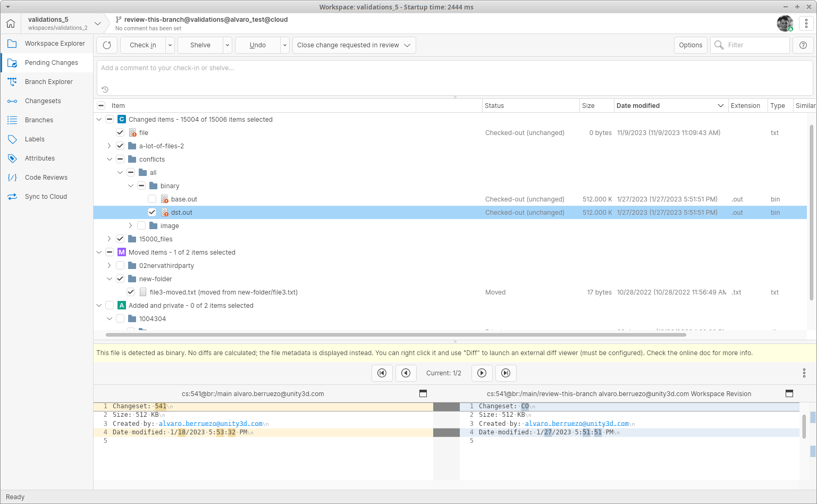817x504 pixels.
Task: Open the Branch Explorer view
Action: tap(49, 81)
